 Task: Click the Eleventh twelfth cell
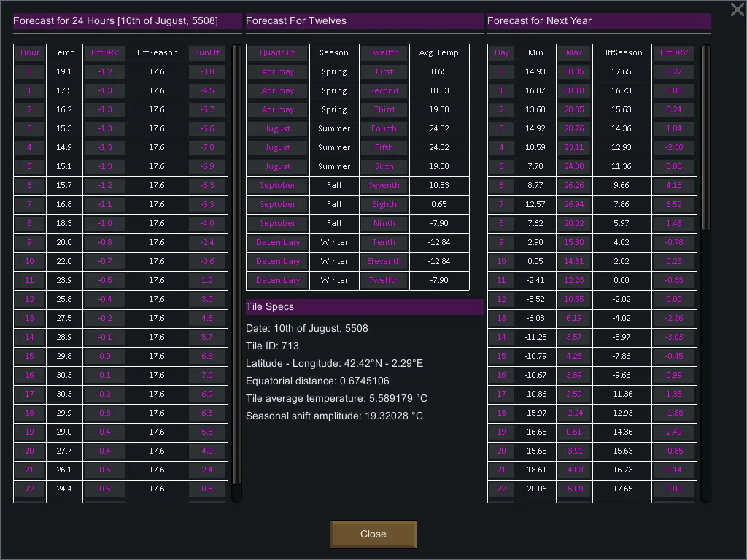click(384, 261)
